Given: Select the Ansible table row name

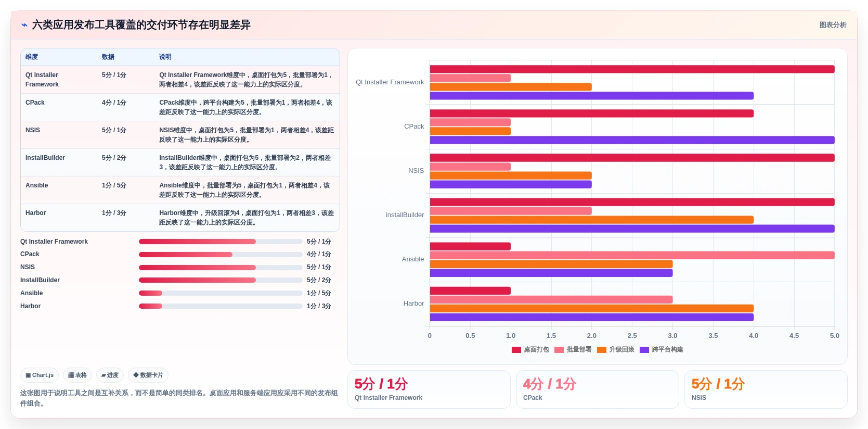Looking at the screenshot, I should (37, 185).
